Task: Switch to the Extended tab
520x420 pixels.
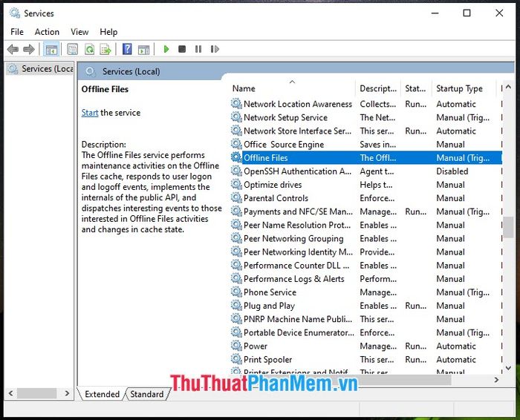Action: pos(102,394)
